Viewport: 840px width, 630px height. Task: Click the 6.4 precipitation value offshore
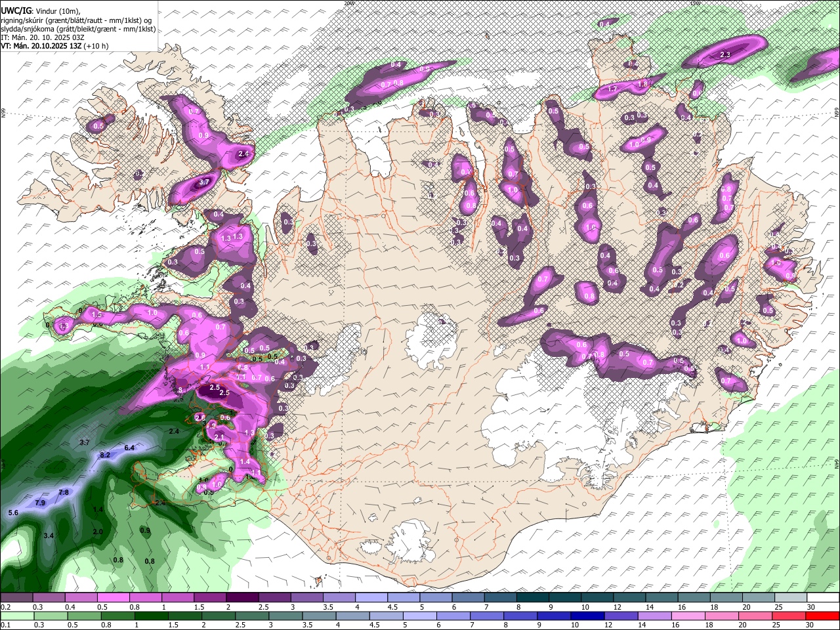(129, 448)
